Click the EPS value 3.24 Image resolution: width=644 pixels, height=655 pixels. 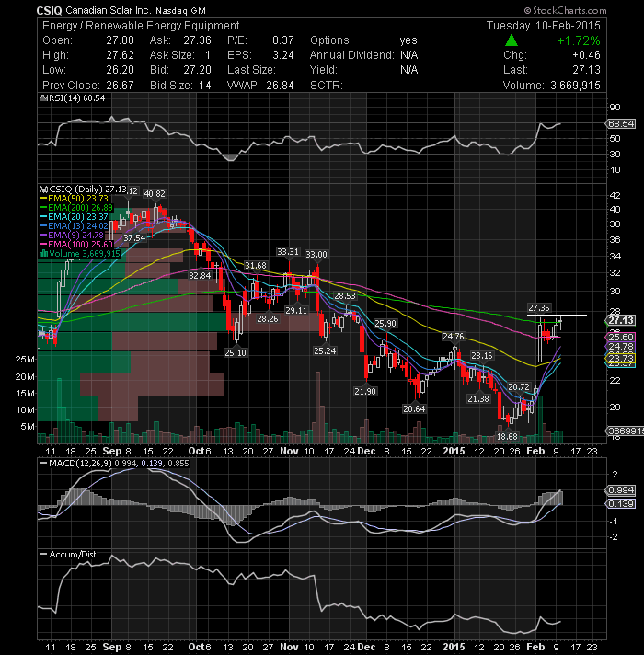(283, 55)
